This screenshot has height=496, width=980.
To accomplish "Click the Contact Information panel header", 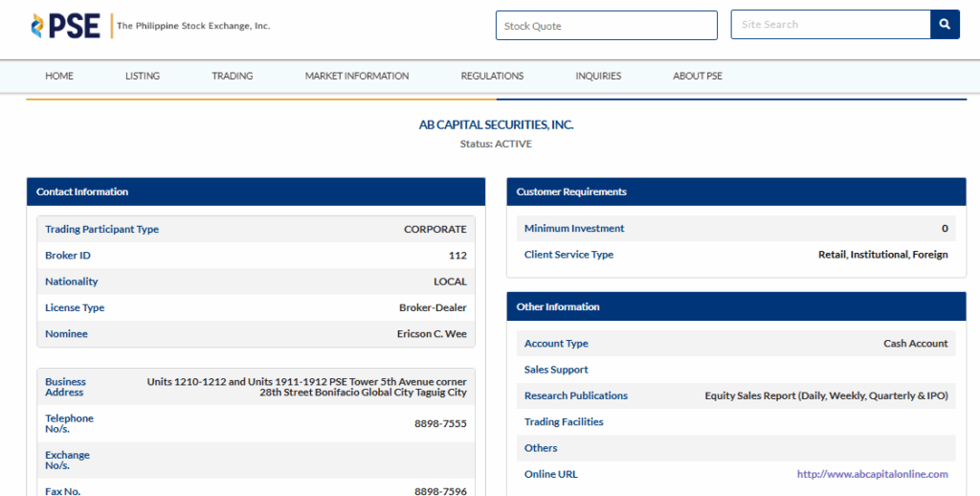I will (x=256, y=192).
